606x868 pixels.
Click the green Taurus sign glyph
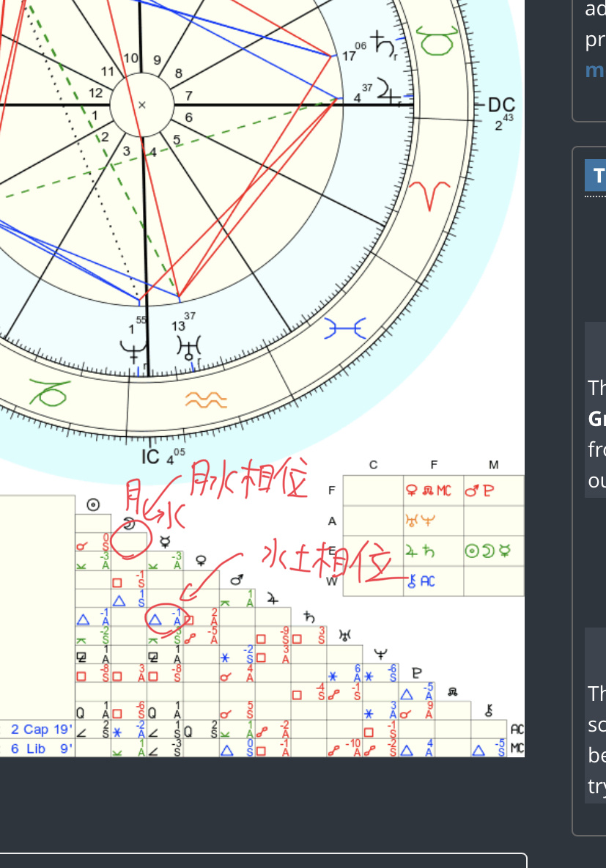click(437, 40)
